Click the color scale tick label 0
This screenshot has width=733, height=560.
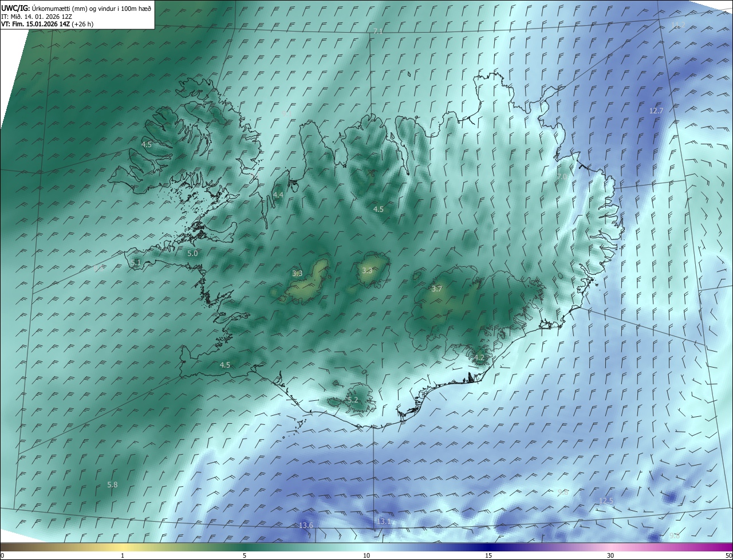pyautogui.click(x=2, y=555)
